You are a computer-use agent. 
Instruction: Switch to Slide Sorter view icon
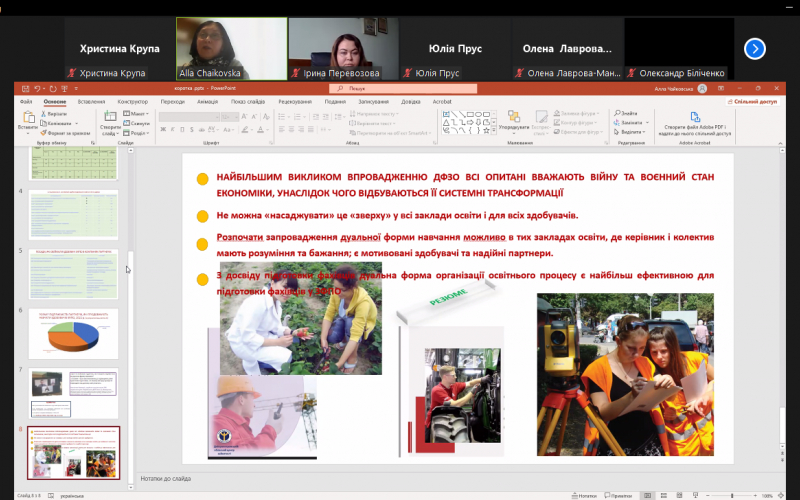[663, 495]
